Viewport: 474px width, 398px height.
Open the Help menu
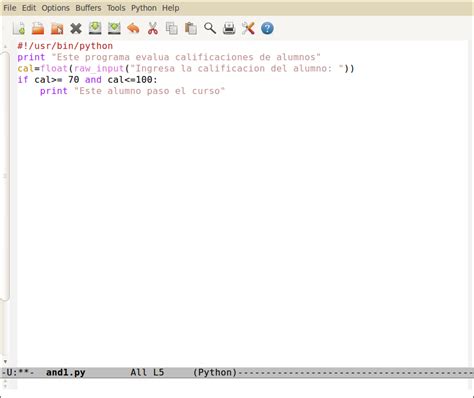(171, 8)
